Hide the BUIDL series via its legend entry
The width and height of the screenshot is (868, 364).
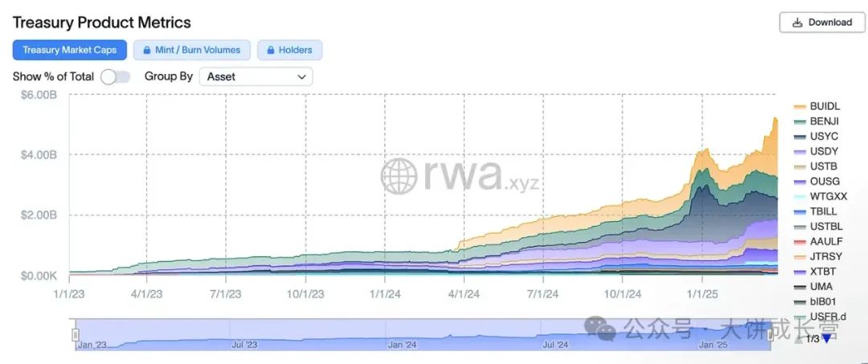[x=817, y=106]
